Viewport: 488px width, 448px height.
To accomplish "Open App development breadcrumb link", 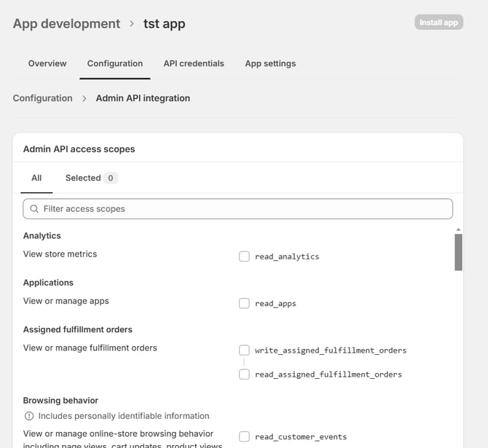I will pyautogui.click(x=66, y=24).
